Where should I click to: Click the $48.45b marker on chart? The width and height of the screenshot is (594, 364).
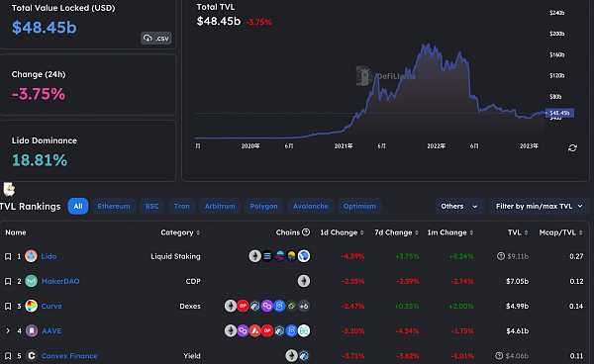(559, 113)
